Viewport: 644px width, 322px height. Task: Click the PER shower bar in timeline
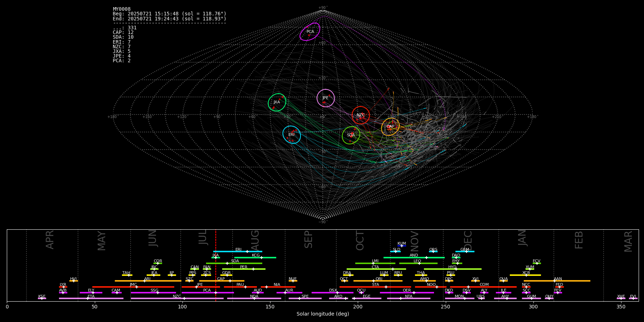244,269
